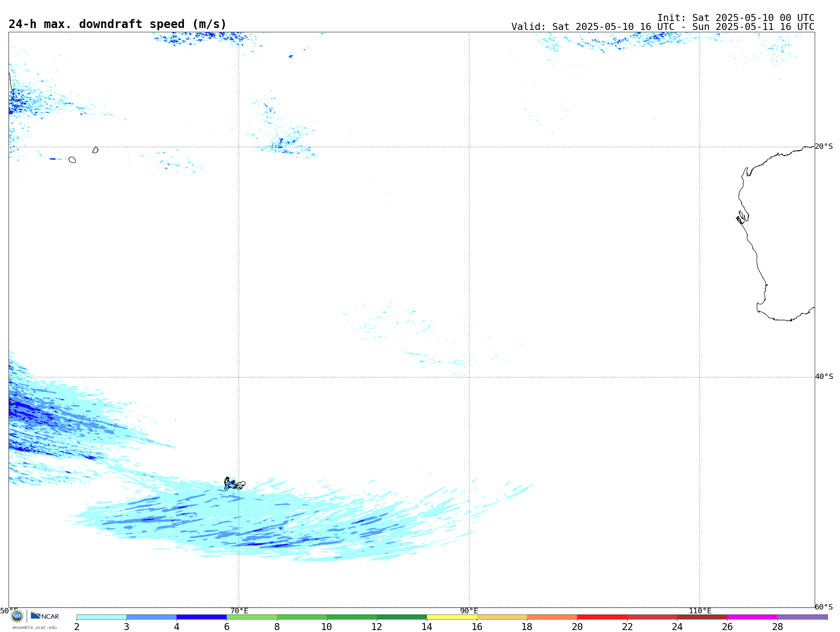This screenshot has width=840, height=632.
Task: Select the magenta 26-28 m/s swatch
Action: tap(752, 617)
